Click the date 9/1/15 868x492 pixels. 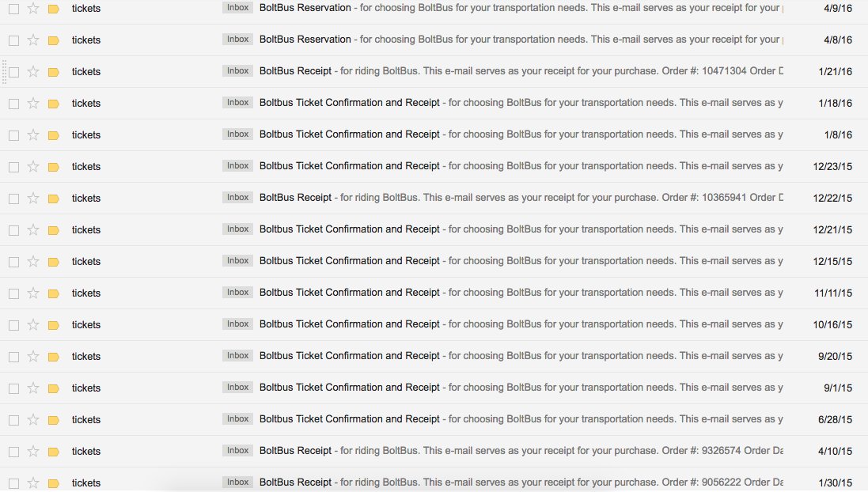click(838, 388)
